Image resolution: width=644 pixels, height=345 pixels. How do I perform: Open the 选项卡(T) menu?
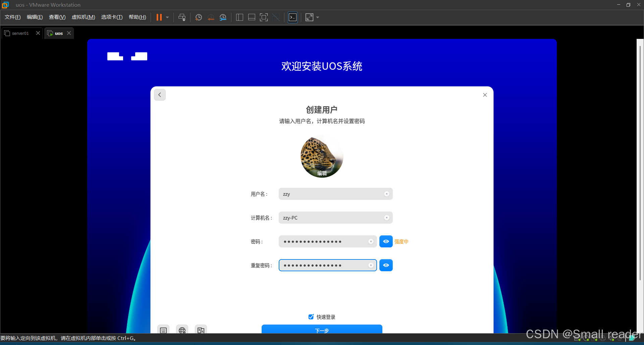(x=112, y=17)
